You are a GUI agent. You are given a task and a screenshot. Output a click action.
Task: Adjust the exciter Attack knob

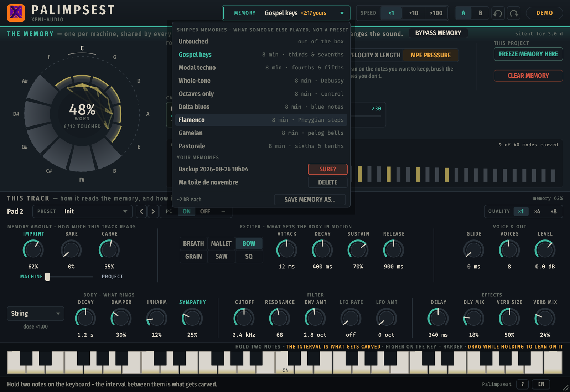[x=287, y=249]
